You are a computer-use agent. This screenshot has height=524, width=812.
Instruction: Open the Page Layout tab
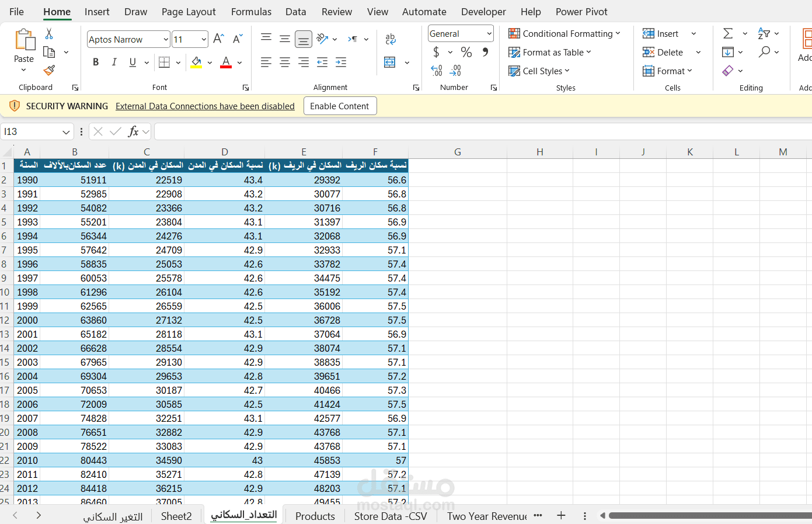pos(189,12)
